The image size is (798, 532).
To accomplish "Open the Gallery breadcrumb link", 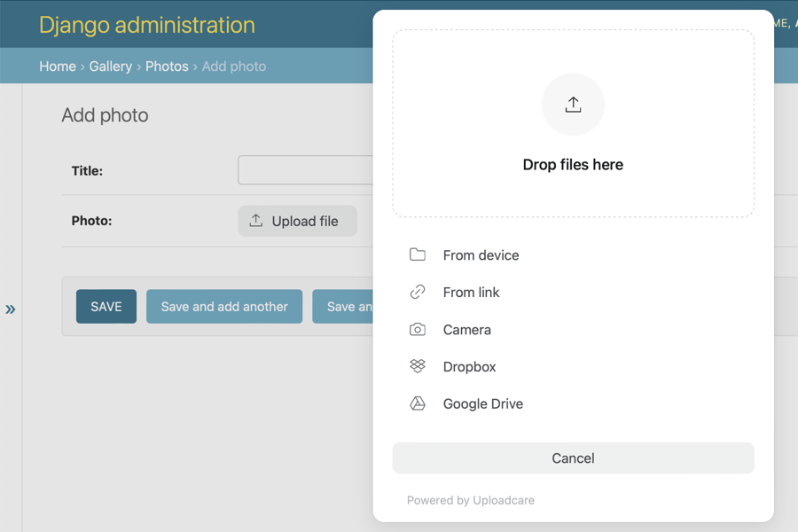I will point(110,66).
